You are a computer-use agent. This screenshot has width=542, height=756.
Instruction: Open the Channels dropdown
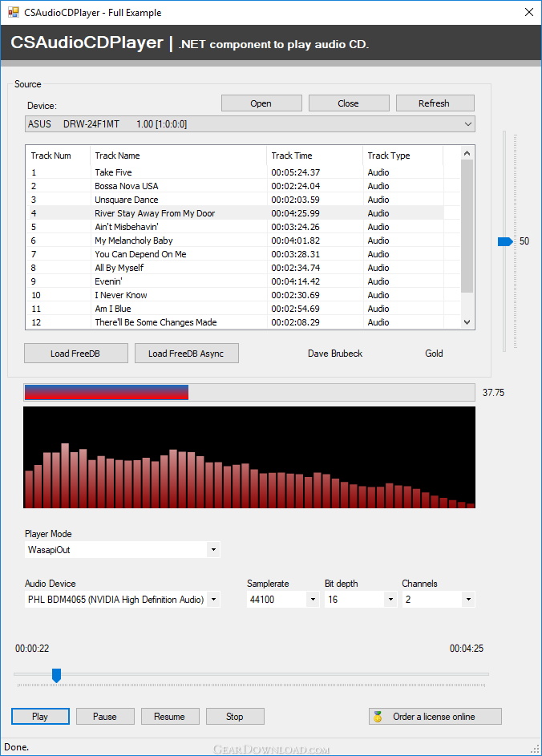468,600
